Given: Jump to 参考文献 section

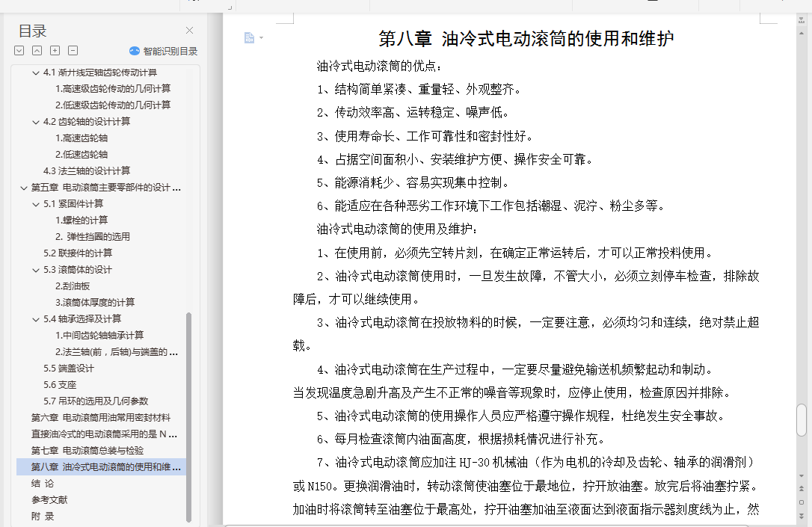Looking at the screenshot, I should point(49,500).
